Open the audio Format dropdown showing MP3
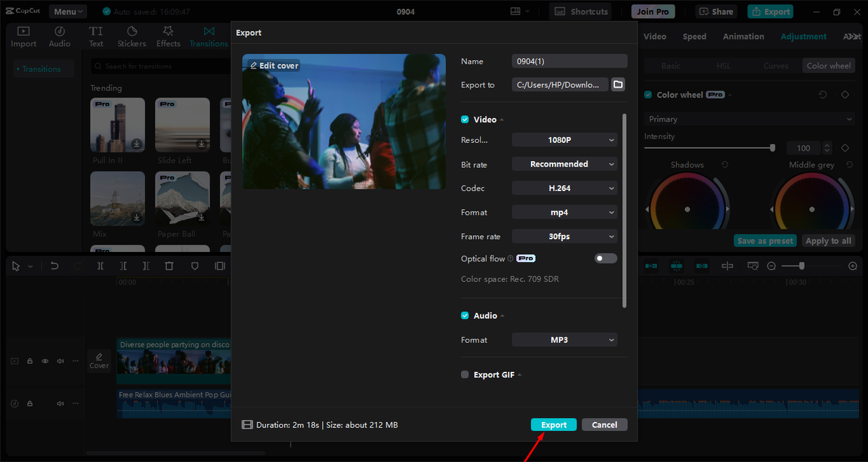The width and height of the screenshot is (868, 462). [x=564, y=340]
